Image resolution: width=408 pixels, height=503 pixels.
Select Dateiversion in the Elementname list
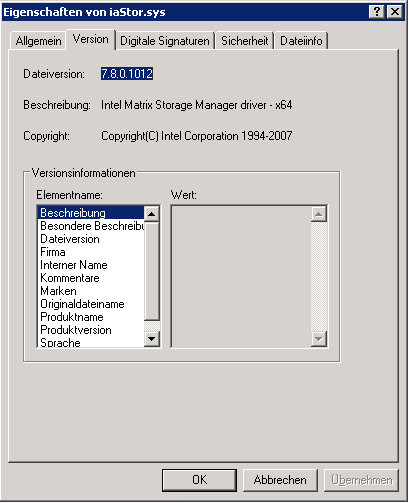92,239
